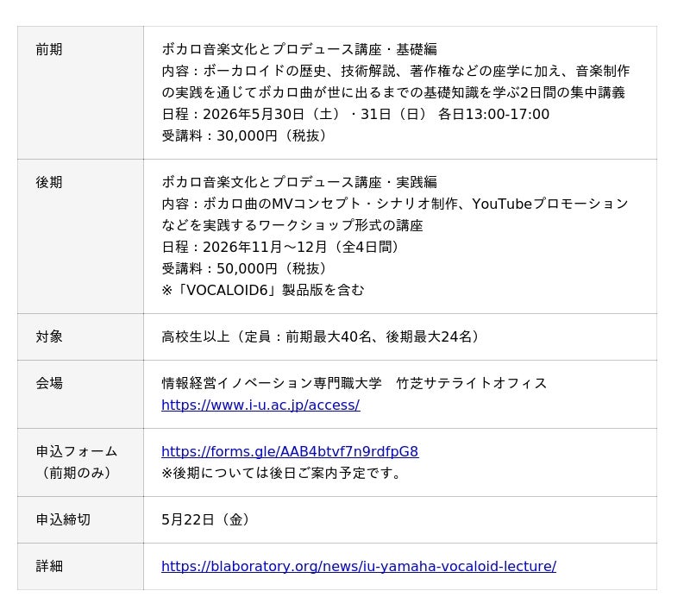Click the 竹芝サテライトオフィス venue text
The image size is (690, 616).
(471, 383)
